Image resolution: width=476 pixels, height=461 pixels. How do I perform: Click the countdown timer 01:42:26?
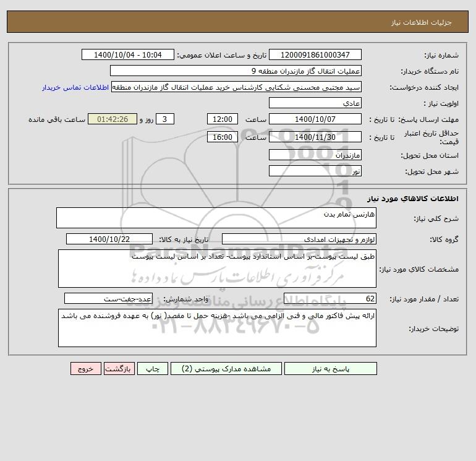coord(113,119)
